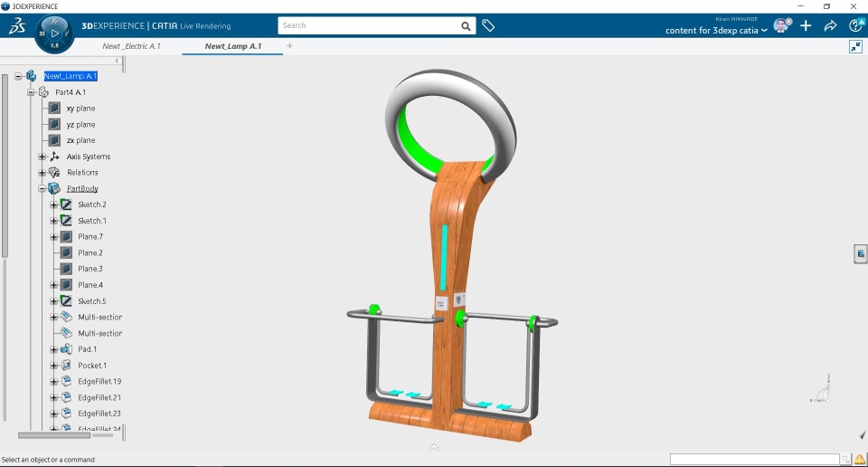Click the zx plane icon in tree
This screenshot has height=467, width=868.
pos(54,140)
